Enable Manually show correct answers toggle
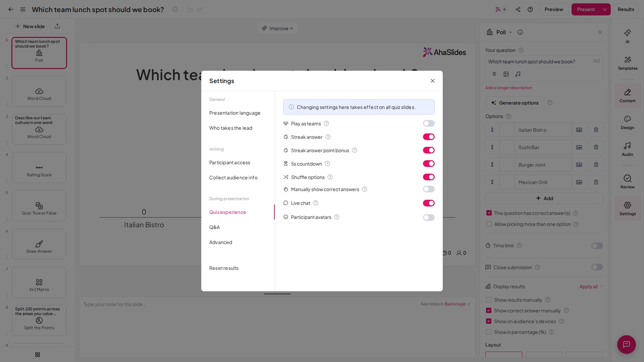The width and height of the screenshot is (644, 362). 429,189
